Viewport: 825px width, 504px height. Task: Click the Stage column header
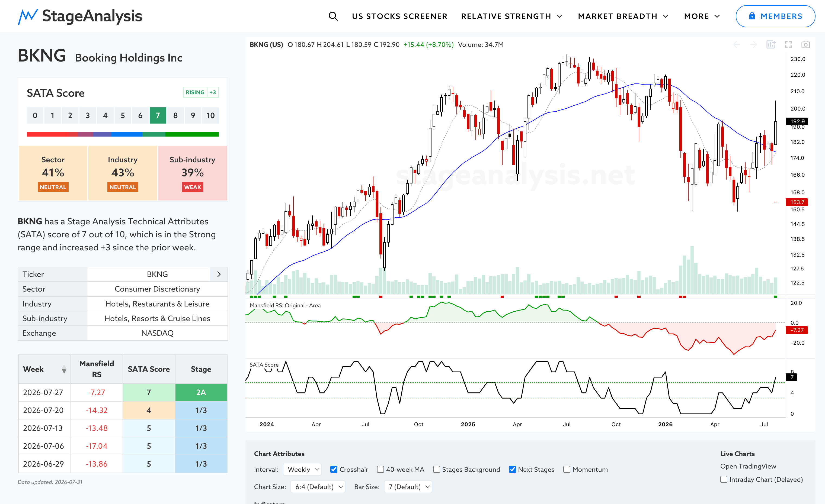tap(201, 369)
